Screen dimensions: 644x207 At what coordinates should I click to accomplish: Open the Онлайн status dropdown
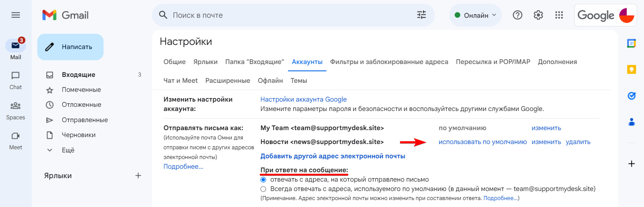[x=476, y=15]
